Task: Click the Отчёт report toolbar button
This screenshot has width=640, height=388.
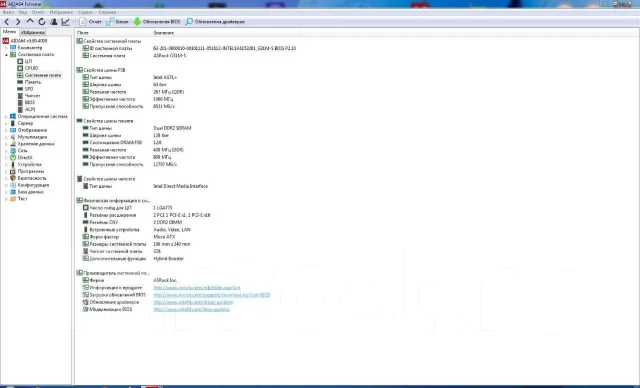Action: point(91,22)
